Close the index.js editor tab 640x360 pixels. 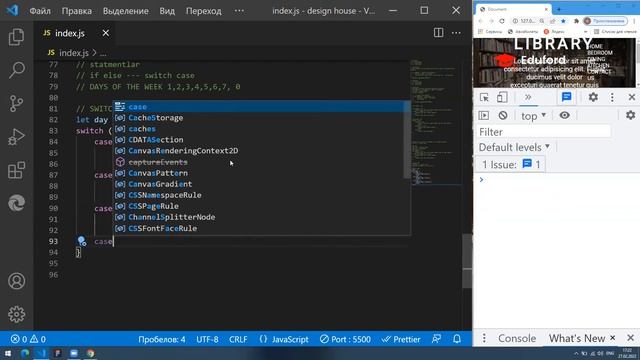(x=106, y=33)
